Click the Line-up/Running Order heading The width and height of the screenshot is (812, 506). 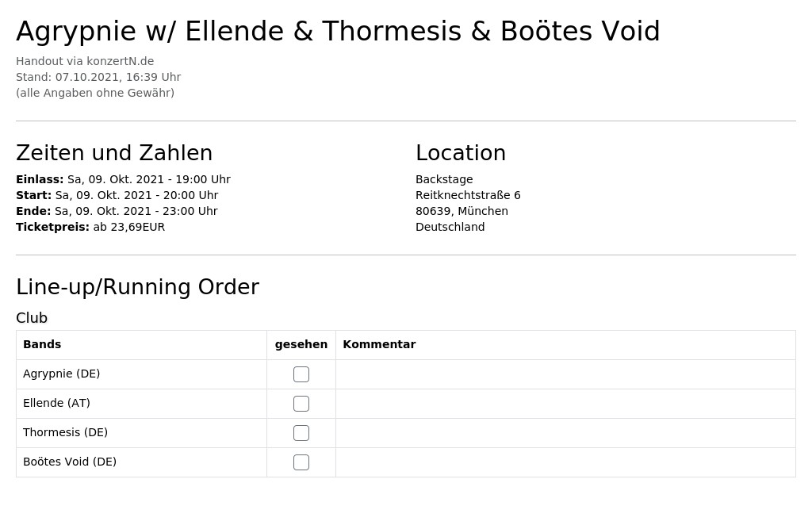tap(138, 287)
